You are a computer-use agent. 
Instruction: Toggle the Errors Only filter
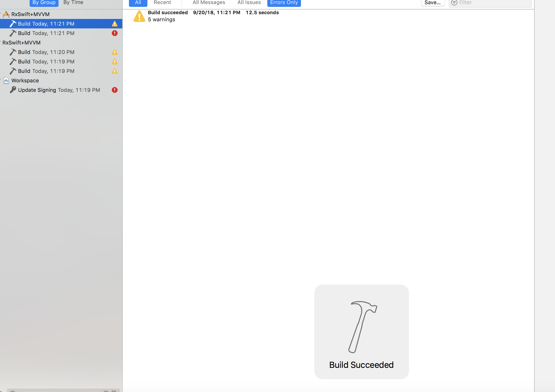tap(284, 3)
